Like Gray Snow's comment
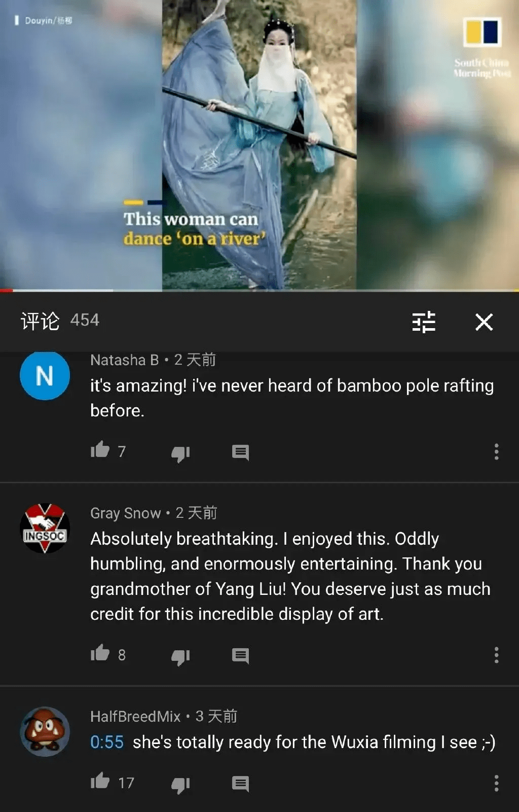519x812 pixels. pos(100,653)
